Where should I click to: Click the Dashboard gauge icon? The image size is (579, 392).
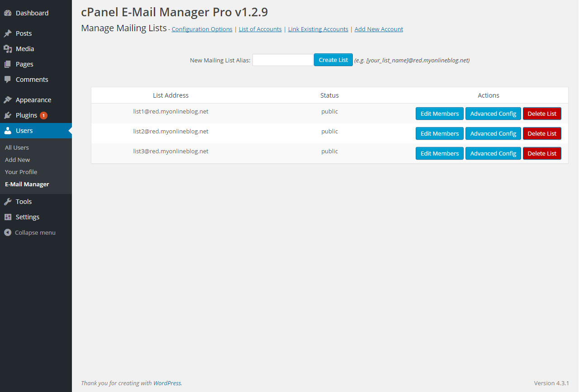(x=8, y=13)
